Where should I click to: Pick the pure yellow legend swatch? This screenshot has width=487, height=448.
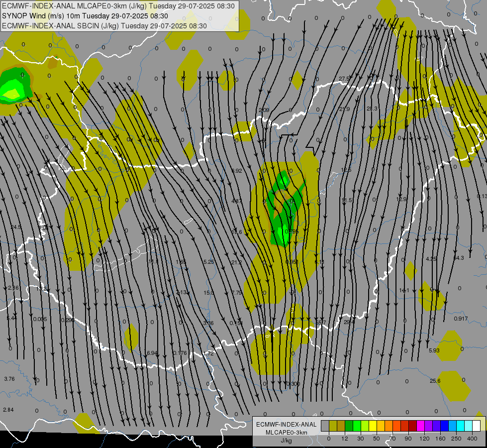(373, 426)
